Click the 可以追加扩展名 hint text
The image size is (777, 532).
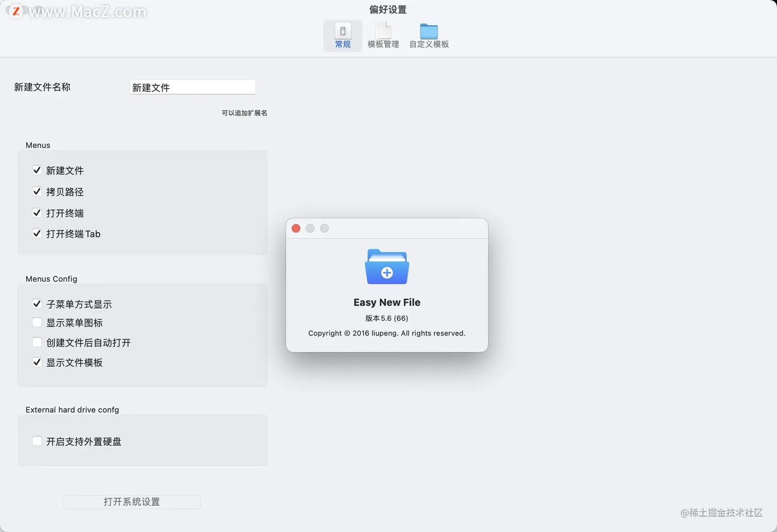(245, 113)
